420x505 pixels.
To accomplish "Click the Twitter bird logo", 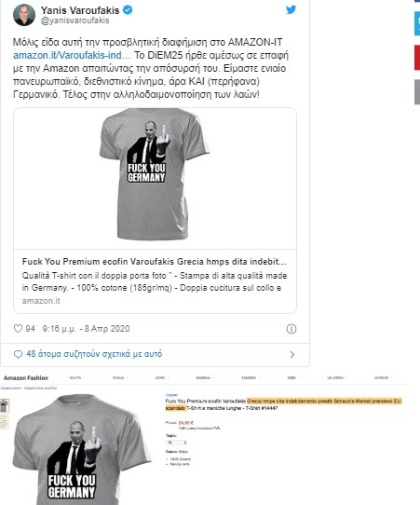I will coord(291,9).
